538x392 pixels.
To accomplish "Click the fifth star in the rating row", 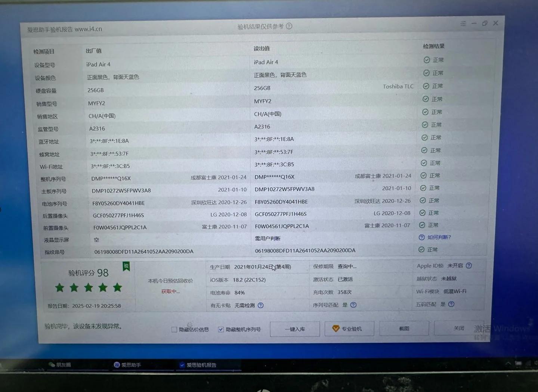I will click(117, 287).
